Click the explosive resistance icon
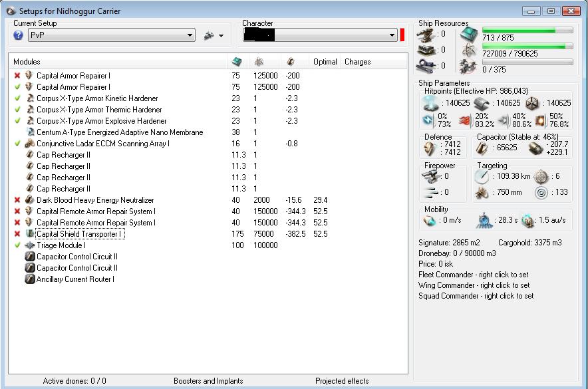 pos(540,120)
